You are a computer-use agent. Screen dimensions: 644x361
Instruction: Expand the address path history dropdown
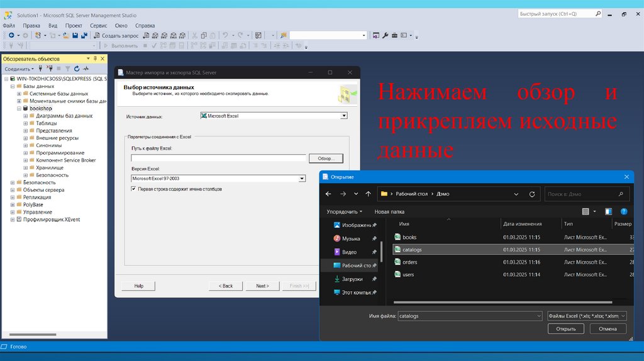click(x=516, y=194)
